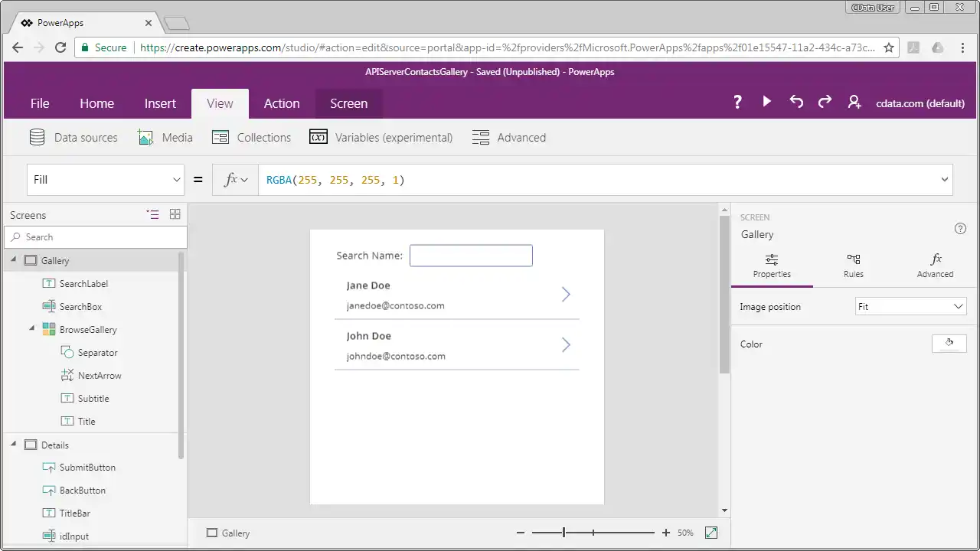This screenshot has width=980, height=551.
Task: Click the account user icon
Action: 854,102
